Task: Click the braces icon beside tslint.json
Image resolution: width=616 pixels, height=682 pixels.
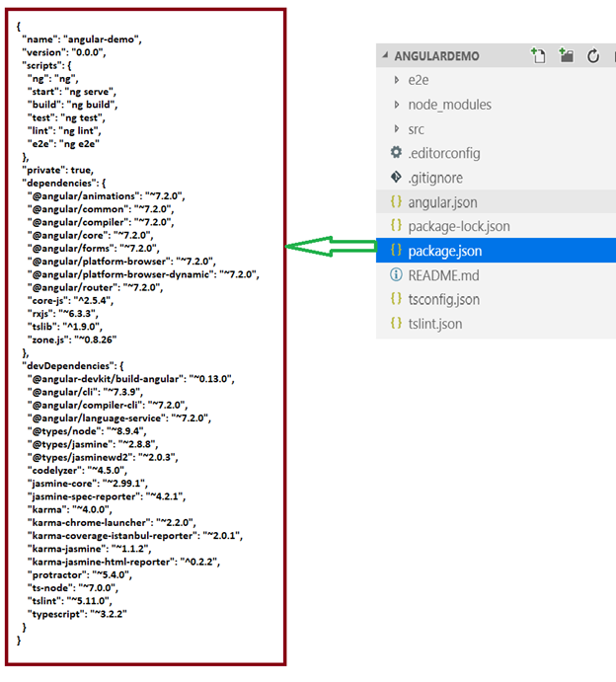Action: point(396,323)
